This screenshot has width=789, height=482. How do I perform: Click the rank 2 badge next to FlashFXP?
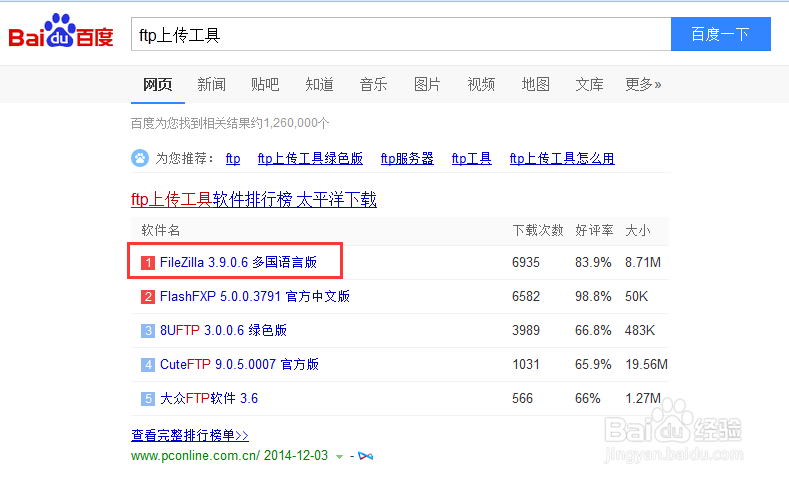(x=147, y=297)
